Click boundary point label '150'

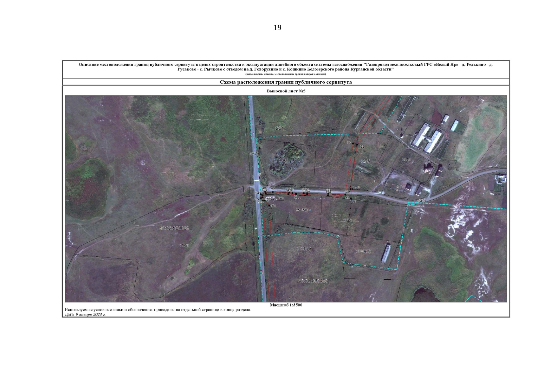click(x=261, y=202)
